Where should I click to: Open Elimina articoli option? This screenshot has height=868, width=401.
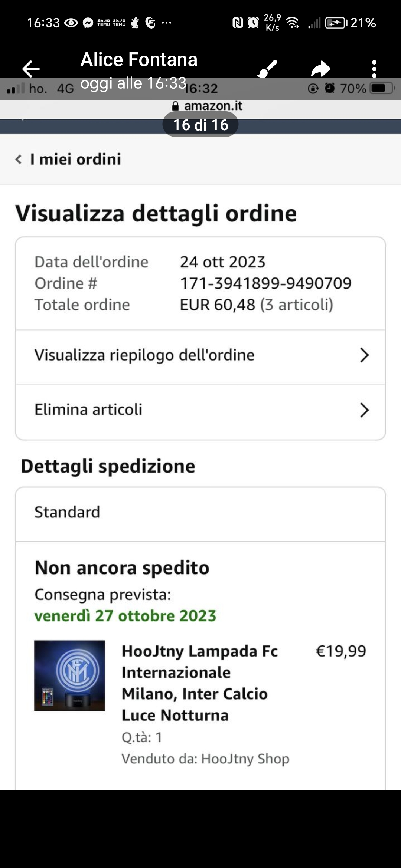coord(88,410)
